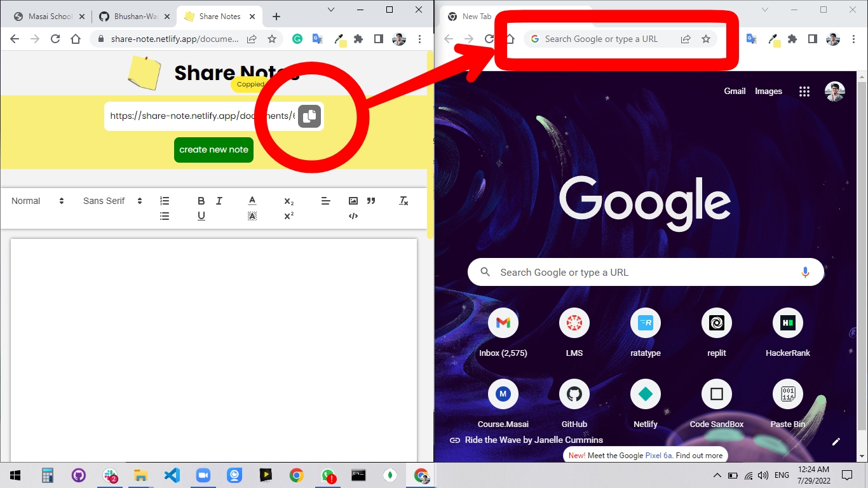Insert a code block
This screenshot has height=488, width=868.
point(353,216)
